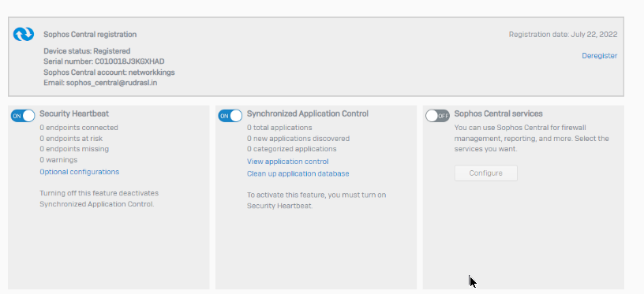Click the serial number C010018J3KGXHAD text

129,61
